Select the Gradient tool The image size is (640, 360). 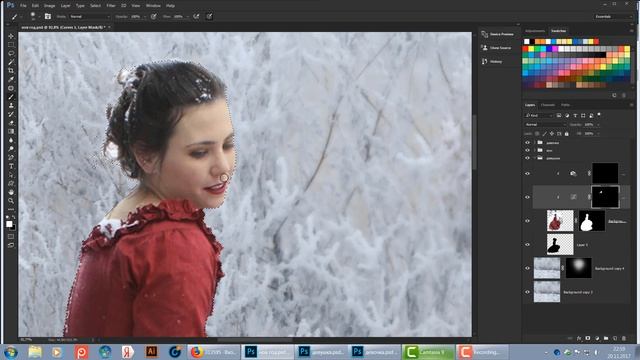coord(11,131)
